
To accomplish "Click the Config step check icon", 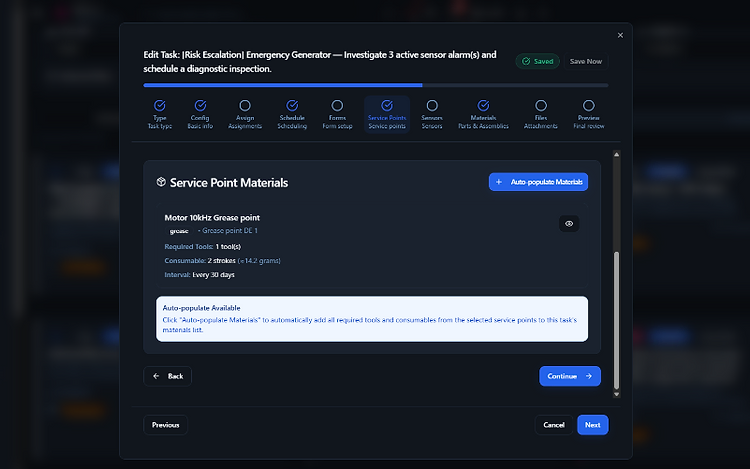I will [x=200, y=105].
